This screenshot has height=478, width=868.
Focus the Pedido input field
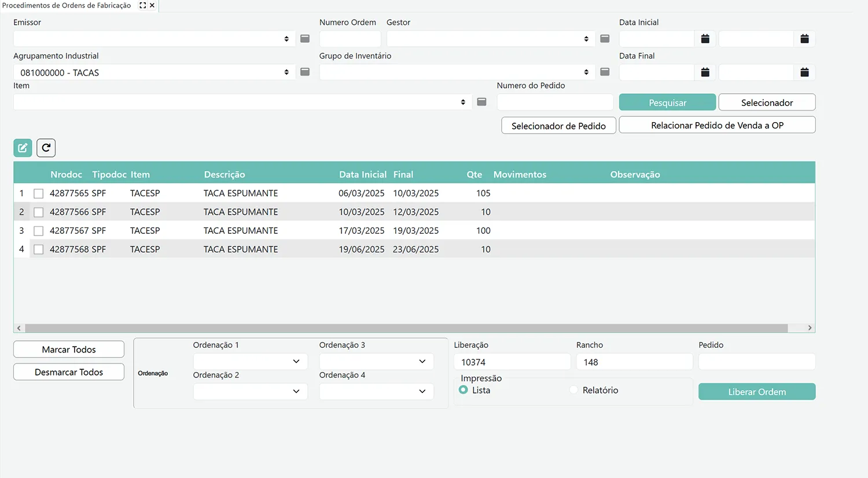click(757, 362)
